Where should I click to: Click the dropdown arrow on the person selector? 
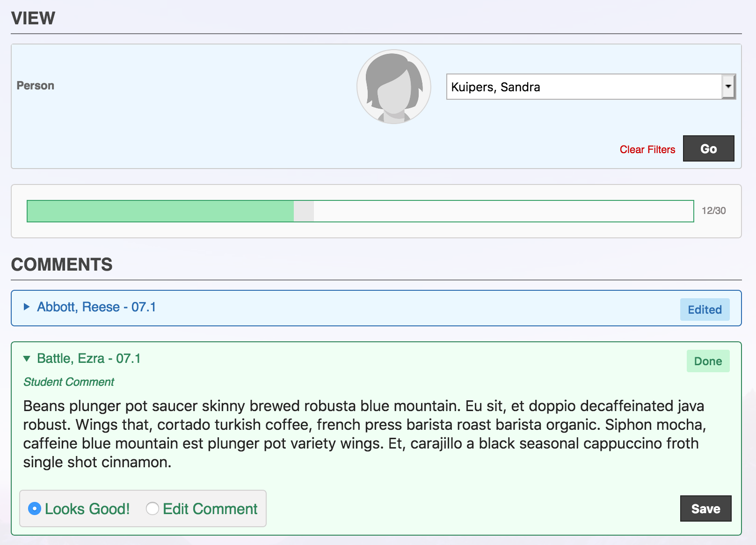tap(728, 87)
